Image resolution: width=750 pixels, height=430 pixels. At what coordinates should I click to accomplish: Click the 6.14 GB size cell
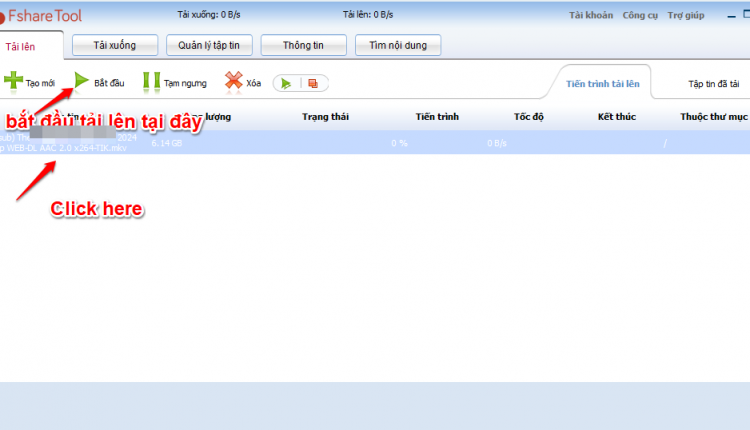point(166,143)
